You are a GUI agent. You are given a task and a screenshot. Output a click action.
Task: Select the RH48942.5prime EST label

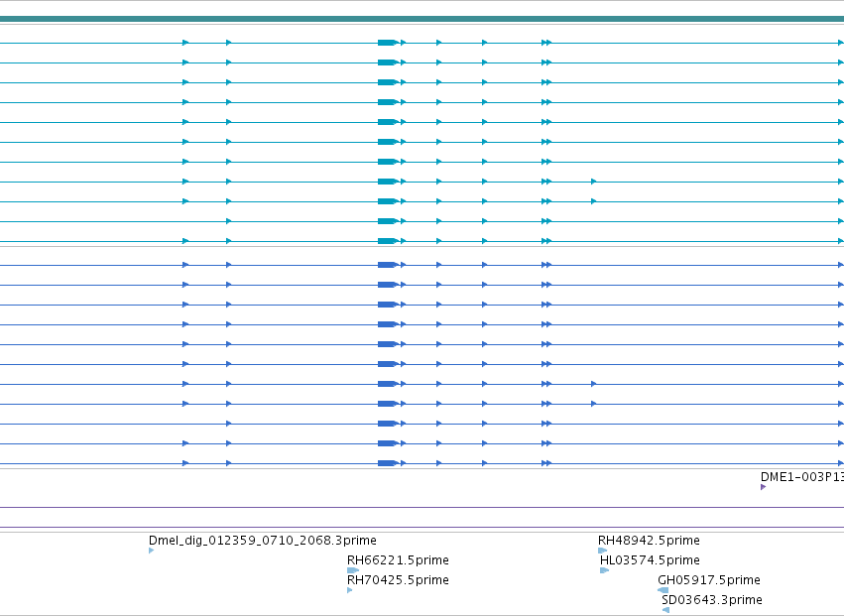[649, 540]
